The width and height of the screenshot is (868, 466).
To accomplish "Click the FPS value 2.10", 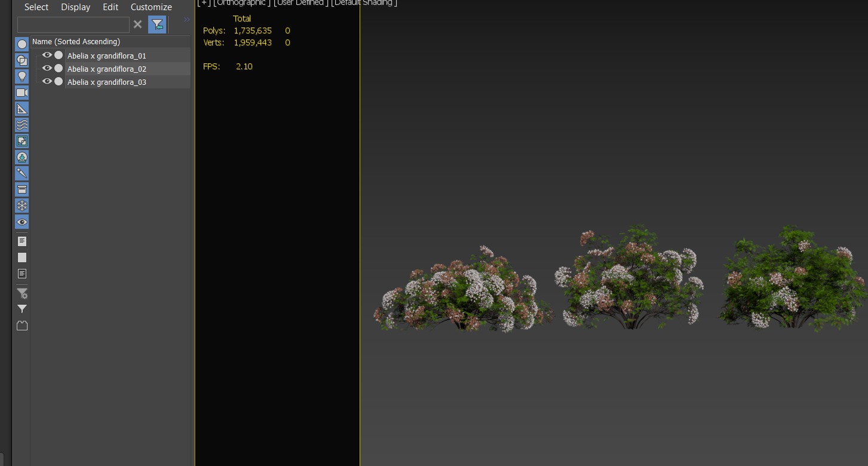I will coord(244,66).
